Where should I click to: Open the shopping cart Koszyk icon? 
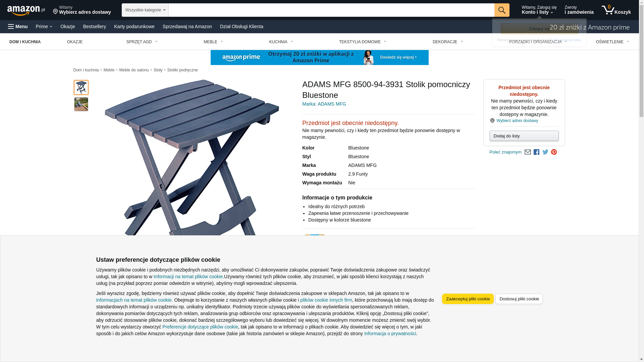coord(616,10)
